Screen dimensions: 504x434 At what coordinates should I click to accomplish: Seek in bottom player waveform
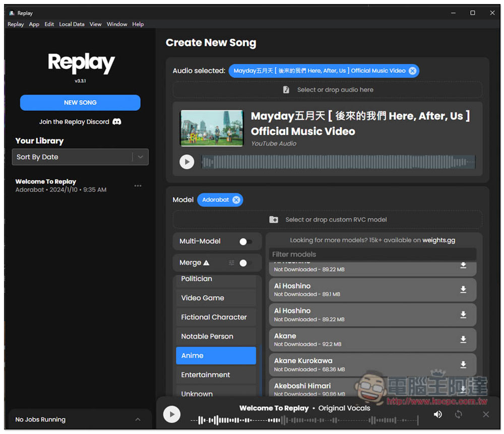304,420
